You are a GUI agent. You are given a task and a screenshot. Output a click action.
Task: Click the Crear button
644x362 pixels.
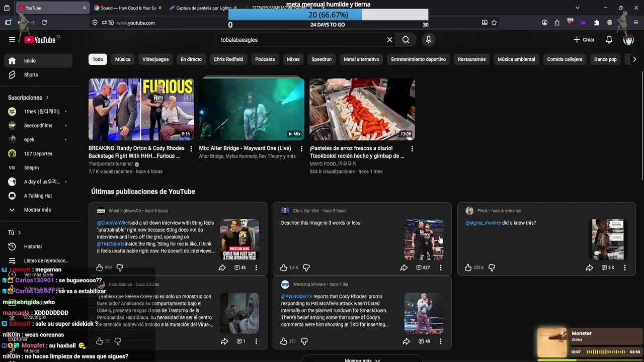click(x=584, y=40)
